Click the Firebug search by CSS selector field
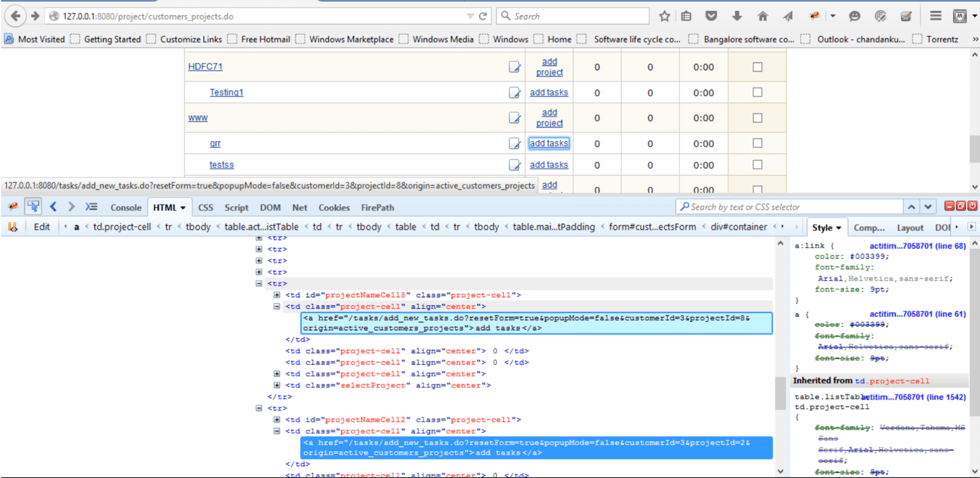 (790, 207)
